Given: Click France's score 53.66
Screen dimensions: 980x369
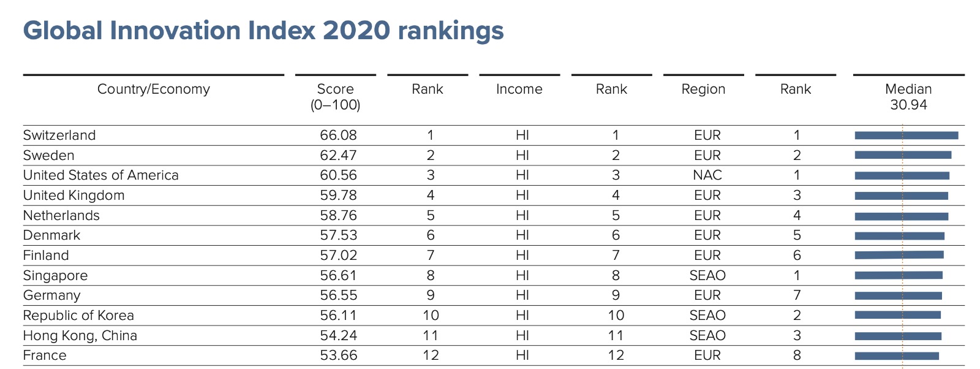Looking at the screenshot, I should point(338,356).
